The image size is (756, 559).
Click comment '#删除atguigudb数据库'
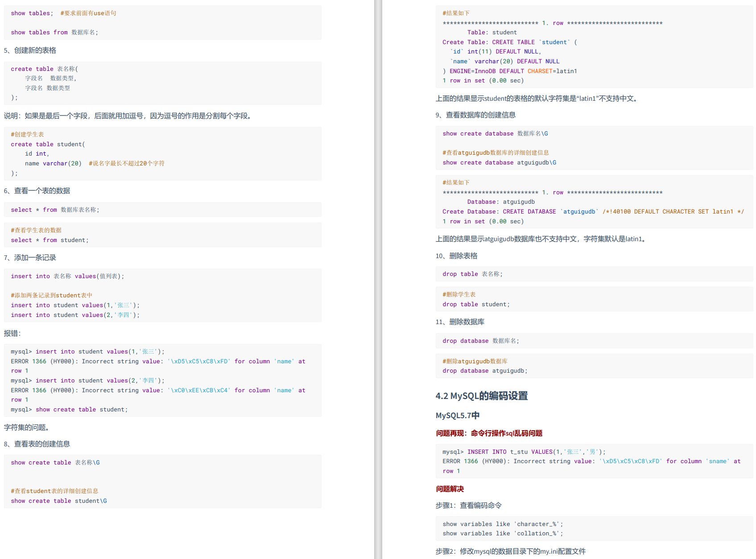(475, 362)
